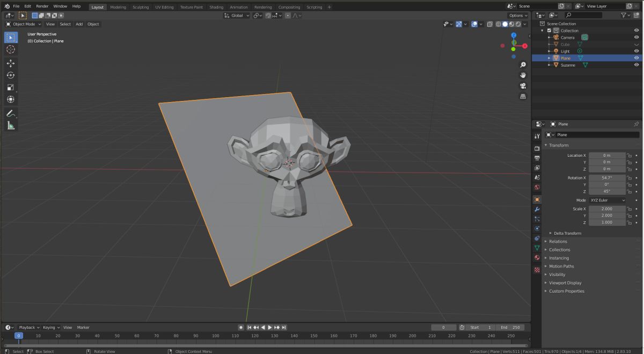
Task: Hide Camera in outliner viewport
Action: (x=636, y=38)
